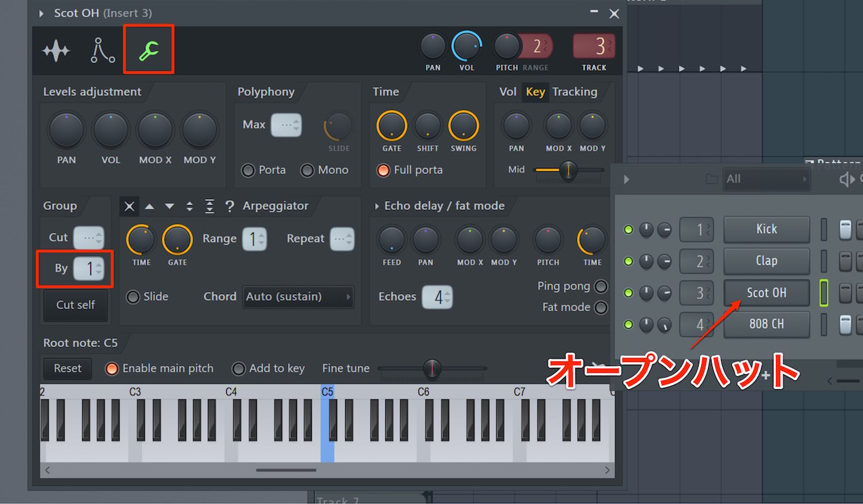Image resolution: width=863 pixels, height=504 pixels.
Task: Click the Arpeggiator GATE knob
Action: coord(177,240)
